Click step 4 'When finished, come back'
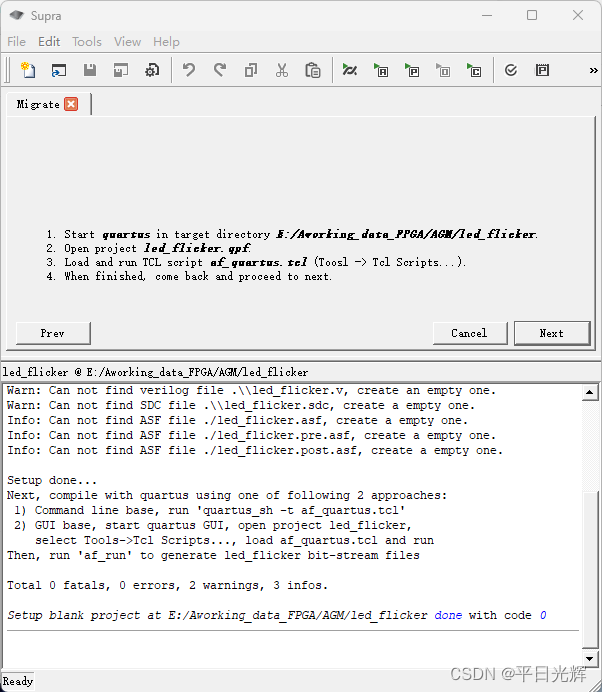This screenshot has height=692, width=602. (189, 276)
